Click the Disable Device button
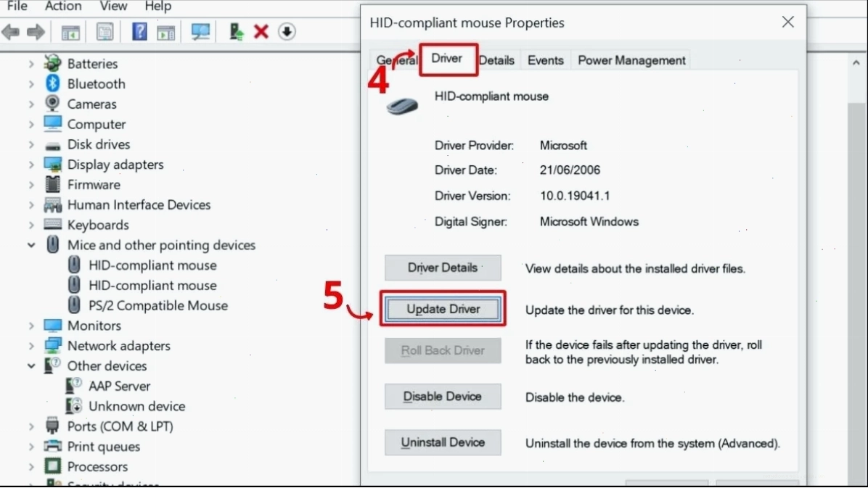 pyautogui.click(x=443, y=396)
